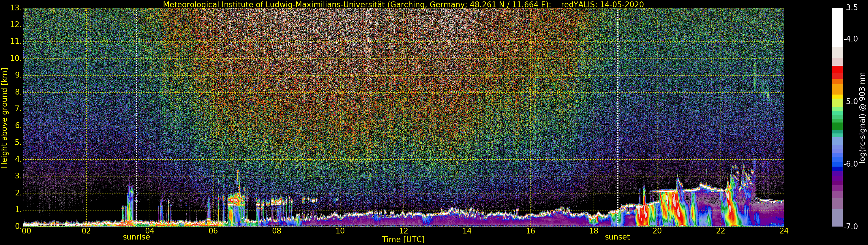868x245 pixels.
Task: Click the '11.' height tick label
Action: [16, 42]
